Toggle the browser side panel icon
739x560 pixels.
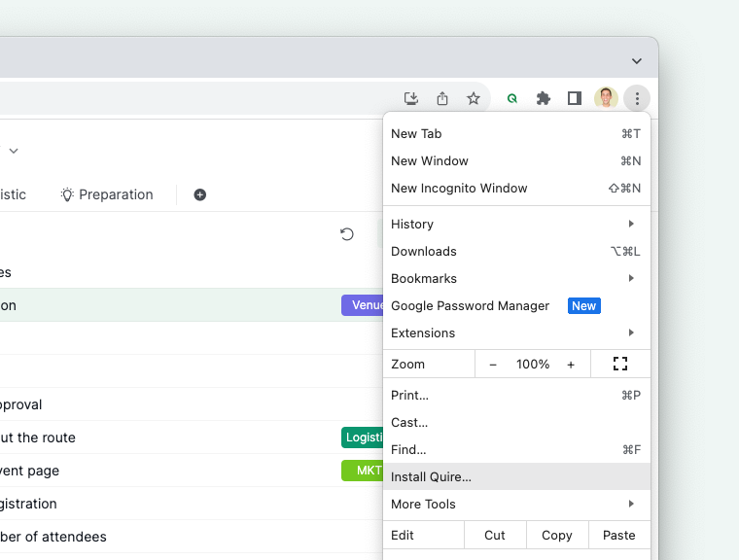point(574,98)
